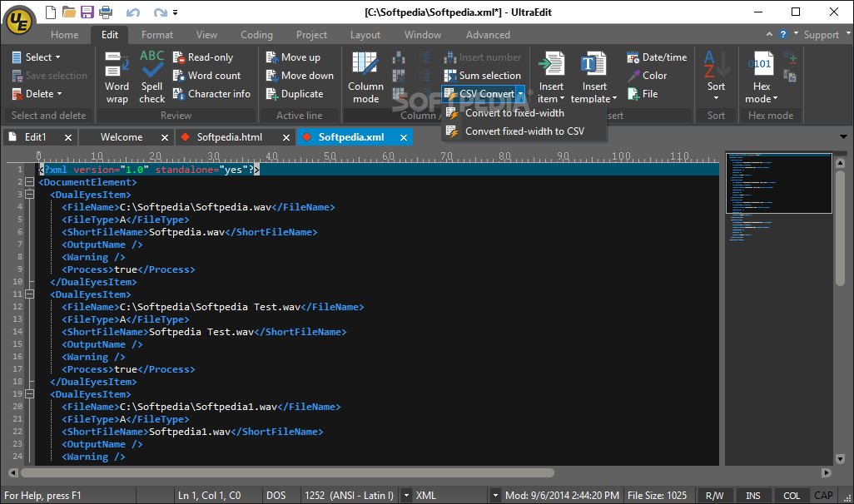Open the Coding ribbon tab

click(x=256, y=35)
